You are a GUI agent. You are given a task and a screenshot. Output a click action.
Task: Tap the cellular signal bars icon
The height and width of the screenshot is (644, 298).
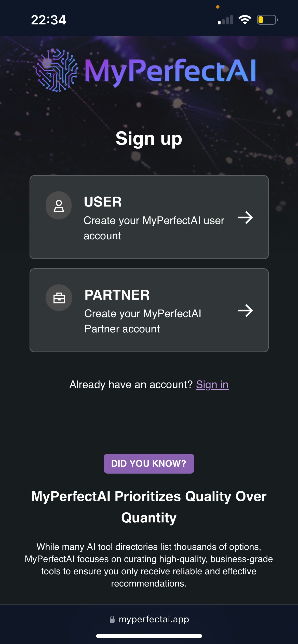click(225, 20)
